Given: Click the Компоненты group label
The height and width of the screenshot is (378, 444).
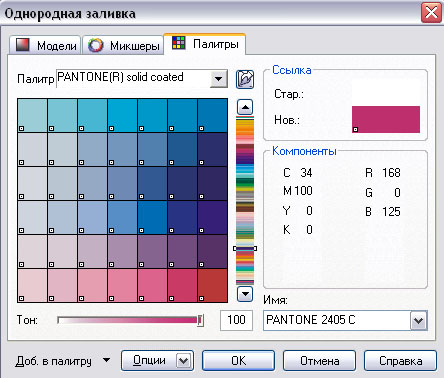Looking at the screenshot, I should 304,151.
